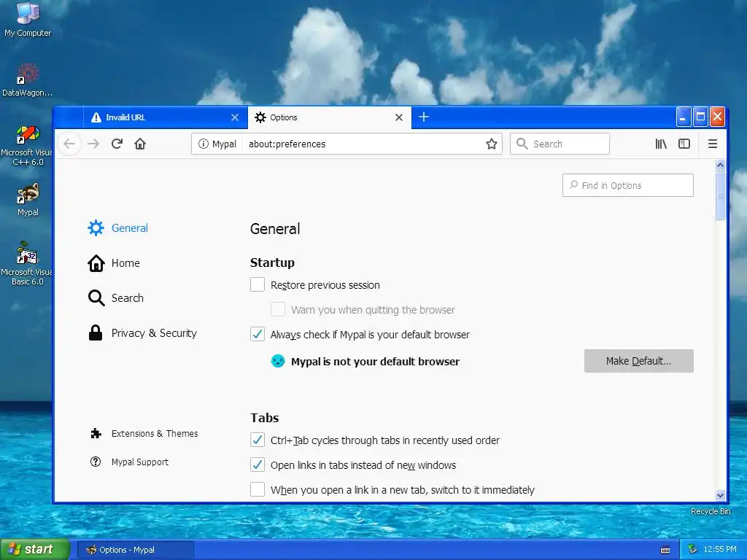Click the forward navigation arrow
Image resolution: width=747 pixels, height=560 pixels.
(x=93, y=144)
